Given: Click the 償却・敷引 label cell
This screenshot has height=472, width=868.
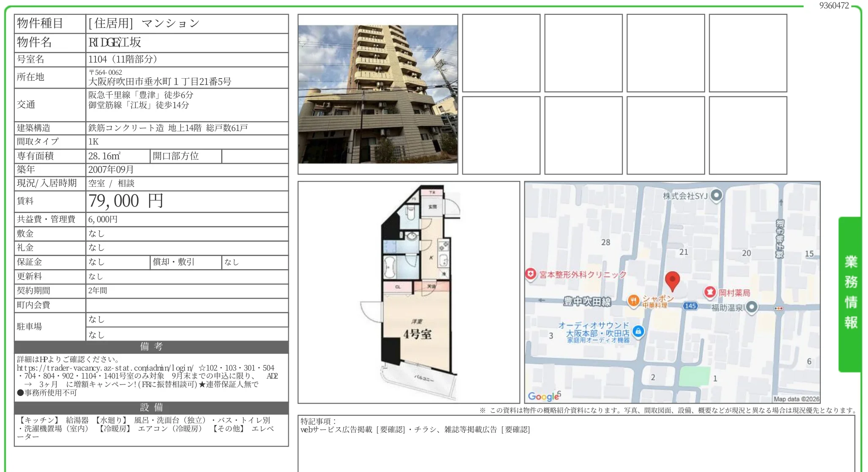Looking at the screenshot, I should (x=186, y=262).
